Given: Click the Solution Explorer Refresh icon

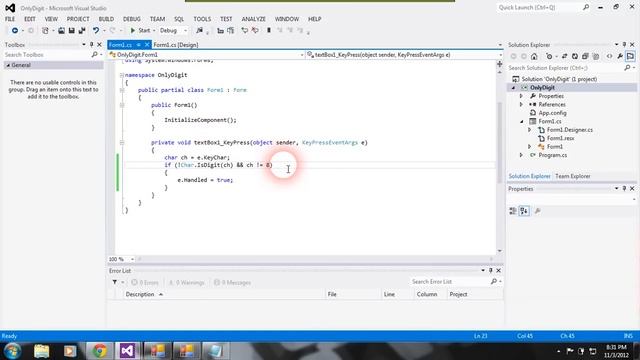Looking at the screenshot, I should (575, 56).
